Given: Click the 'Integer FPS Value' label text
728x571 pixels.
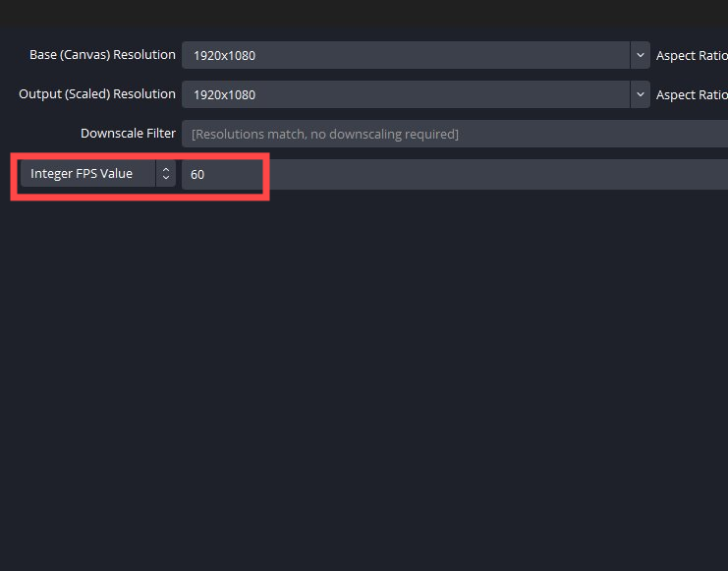Looking at the screenshot, I should pos(81,174).
